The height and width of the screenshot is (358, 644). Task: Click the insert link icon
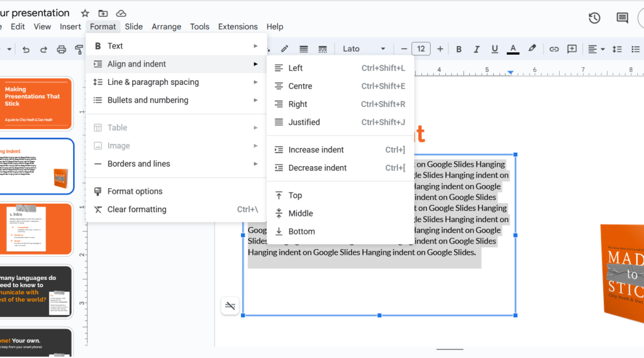(x=554, y=49)
